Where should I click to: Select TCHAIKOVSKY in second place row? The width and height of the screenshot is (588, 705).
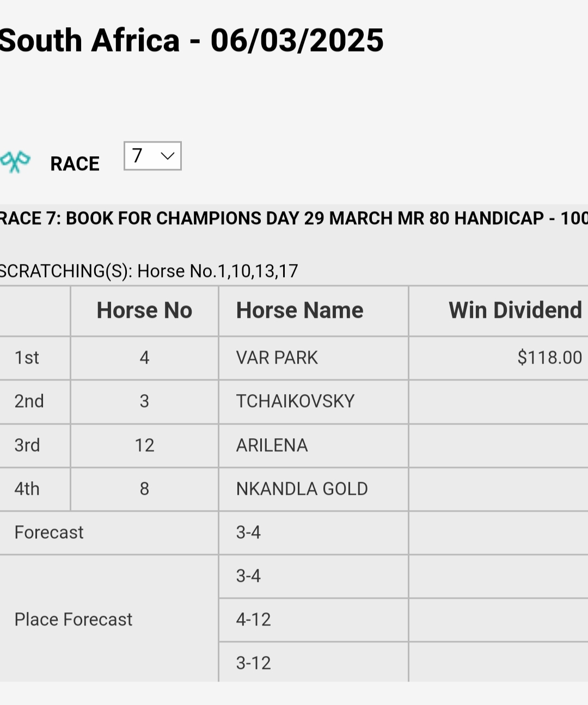pos(295,401)
